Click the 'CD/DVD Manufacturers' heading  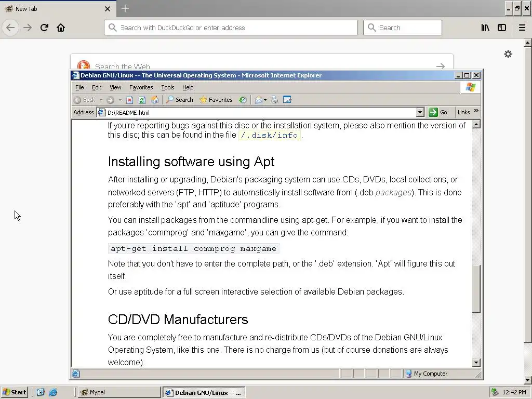pyautogui.click(x=178, y=320)
